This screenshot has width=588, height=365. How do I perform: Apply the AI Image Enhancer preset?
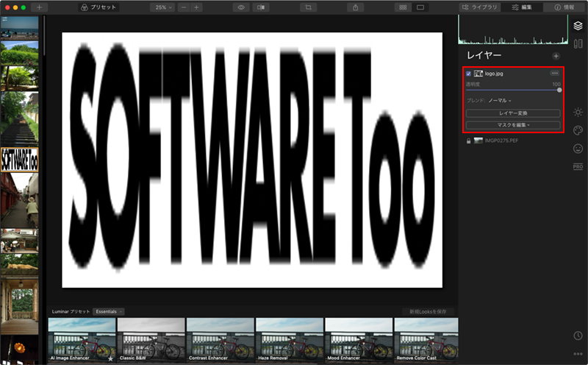82,340
